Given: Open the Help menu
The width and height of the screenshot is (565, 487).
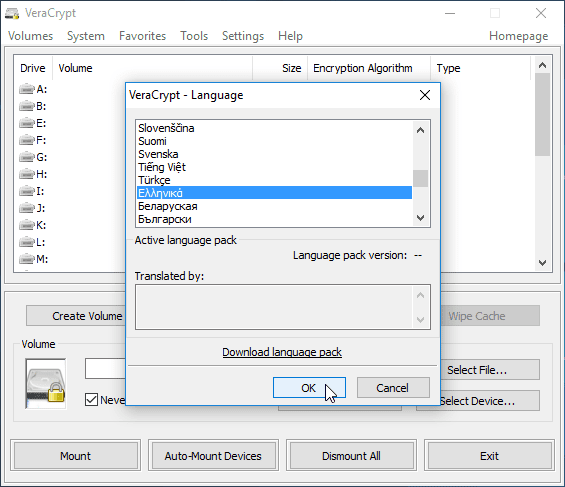Looking at the screenshot, I should (290, 36).
